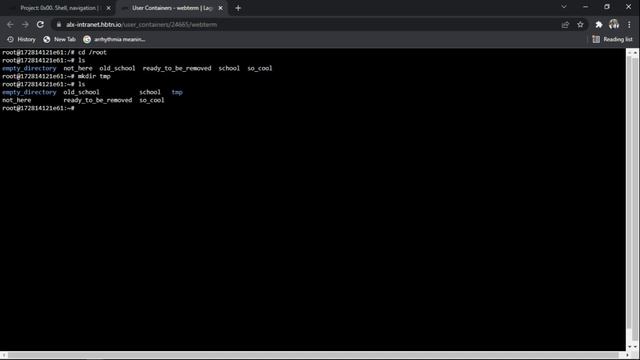Click the so_cool entry in last listing
The height and width of the screenshot is (360, 640).
[152, 100]
